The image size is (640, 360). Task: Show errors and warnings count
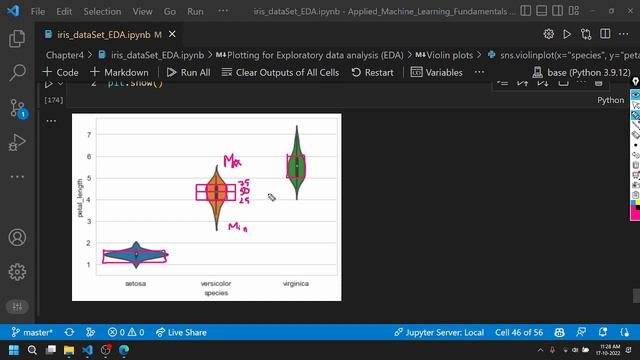point(126,332)
